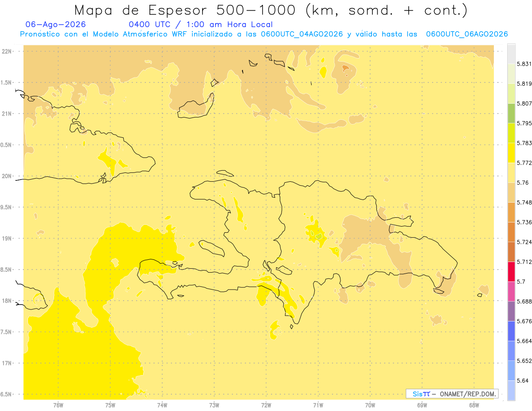Select the date label '06-Ago-2026'

point(56,24)
